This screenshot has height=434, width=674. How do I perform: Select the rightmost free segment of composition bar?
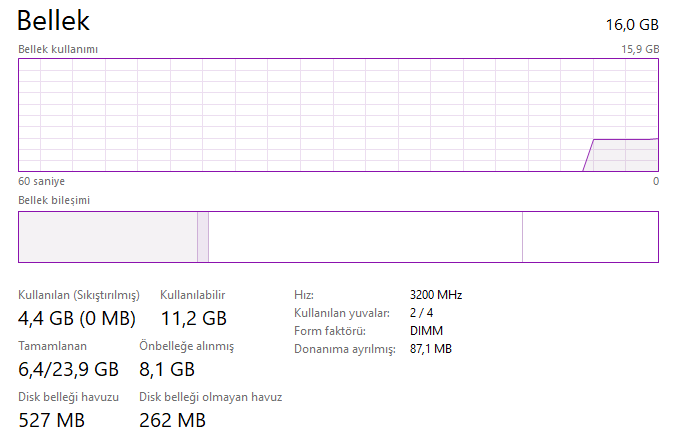[x=590, y=237]
